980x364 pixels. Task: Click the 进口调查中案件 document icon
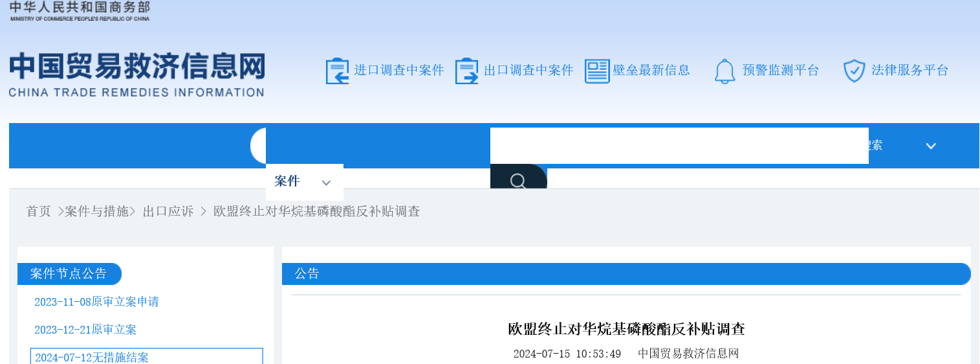[337, 71]
